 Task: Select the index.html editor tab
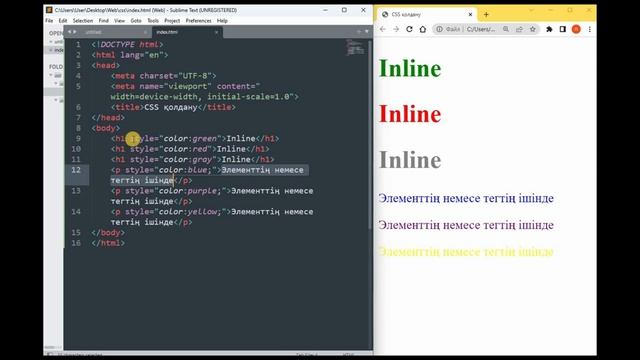pyautogui.click(x=187, y=32)
